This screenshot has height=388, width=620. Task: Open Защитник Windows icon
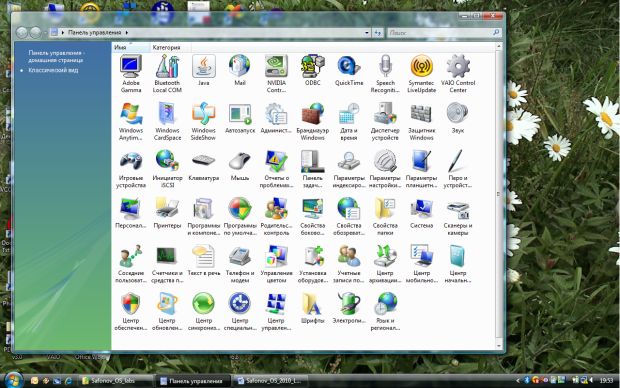coord(422,121)
